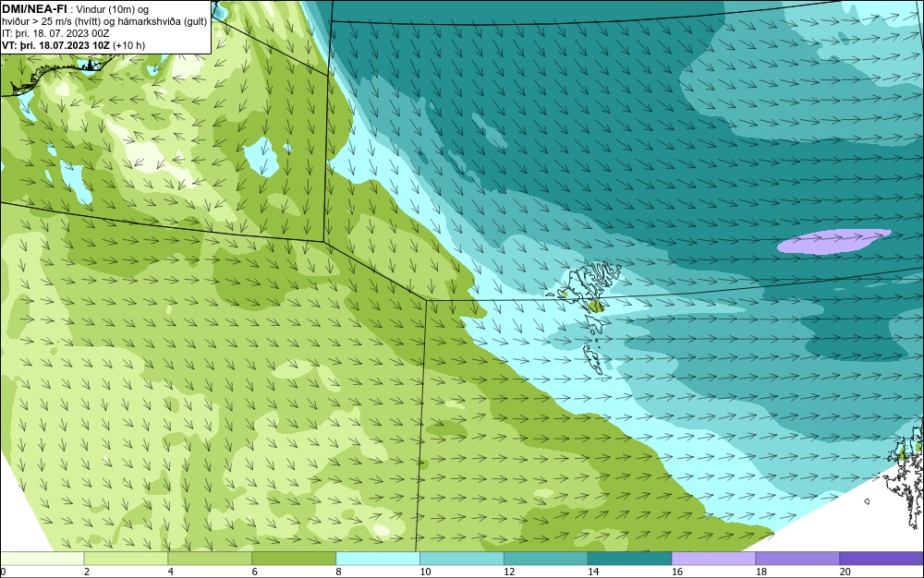
Task: Pick the 10–12 m/s light teal legend swatch
Action: 462,559
